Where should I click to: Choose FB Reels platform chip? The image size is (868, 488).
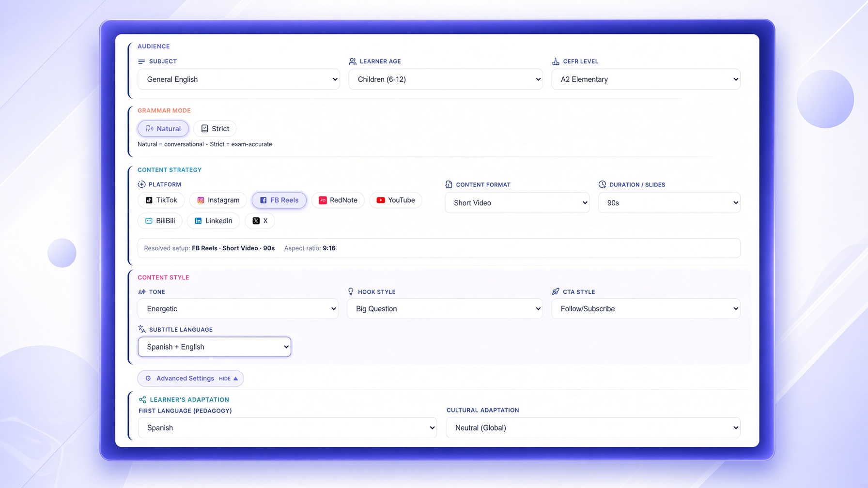click(279, 200)
